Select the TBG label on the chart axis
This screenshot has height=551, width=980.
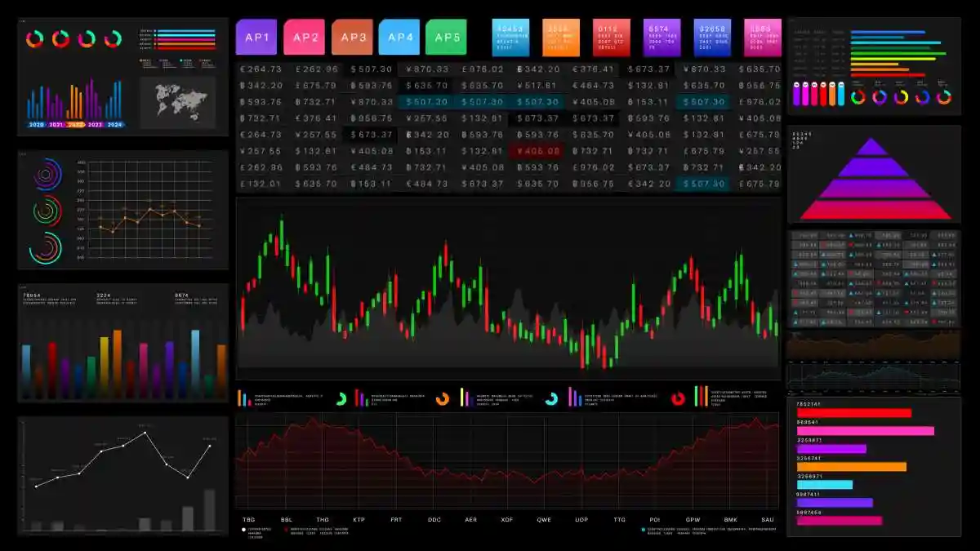[x=249, y=519]
